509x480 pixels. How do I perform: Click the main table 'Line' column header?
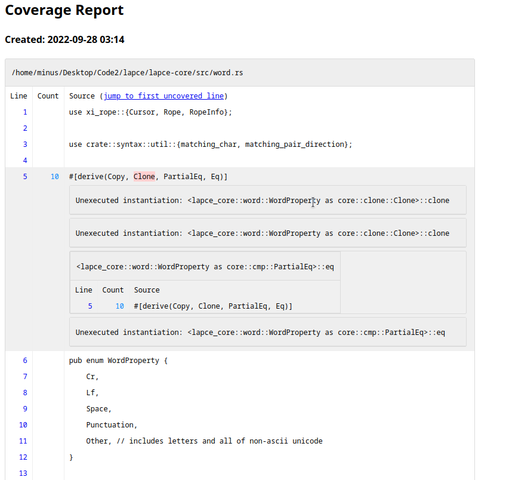point(19,96)
